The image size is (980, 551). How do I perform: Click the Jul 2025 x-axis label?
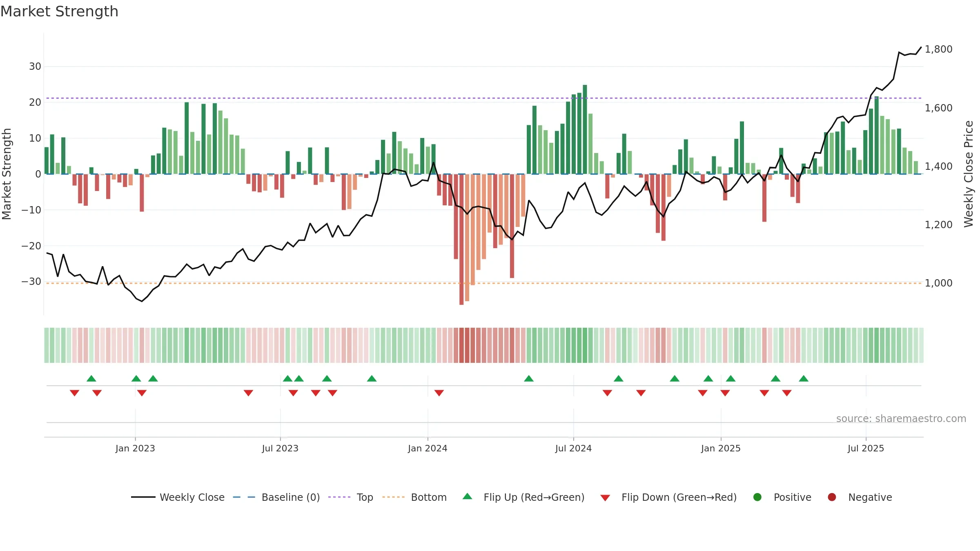click(x=866, y=448)
